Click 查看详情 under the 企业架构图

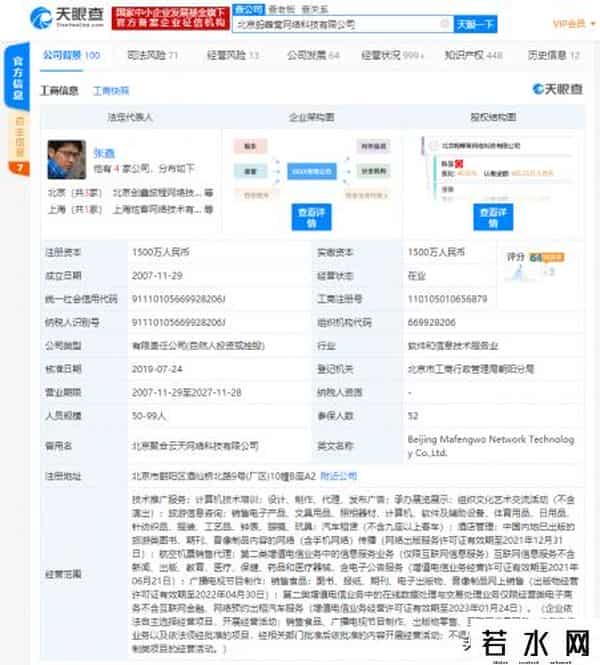pyautogui.click(x=311, y=217)
